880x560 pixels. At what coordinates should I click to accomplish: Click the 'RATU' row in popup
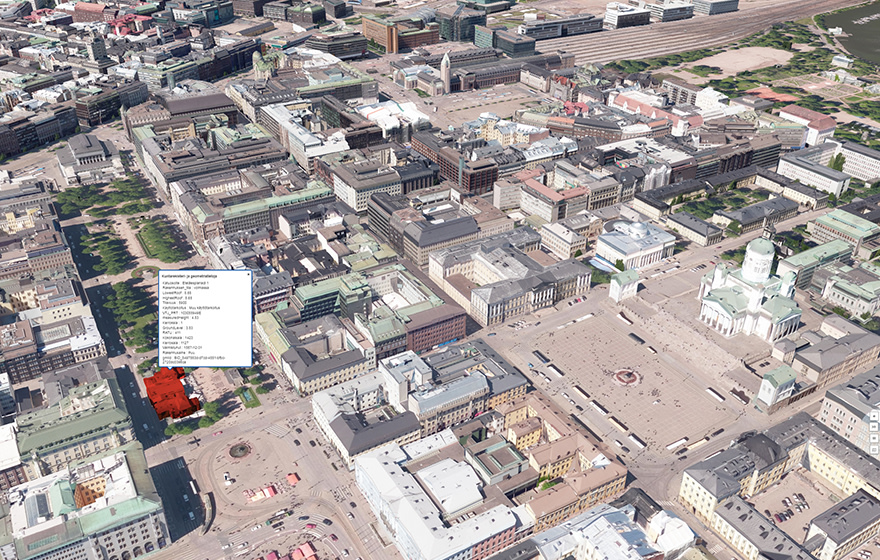pyautogui.click(x=172, y=333)
